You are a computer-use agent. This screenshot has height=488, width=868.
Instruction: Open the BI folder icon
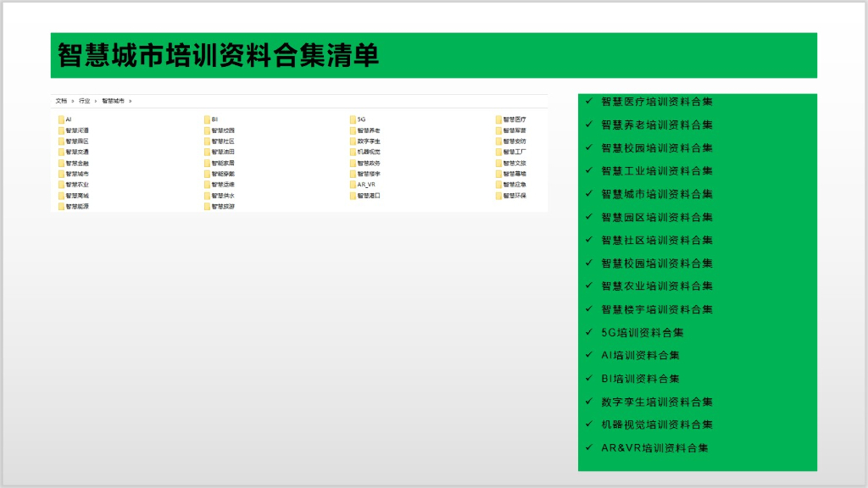207,119
